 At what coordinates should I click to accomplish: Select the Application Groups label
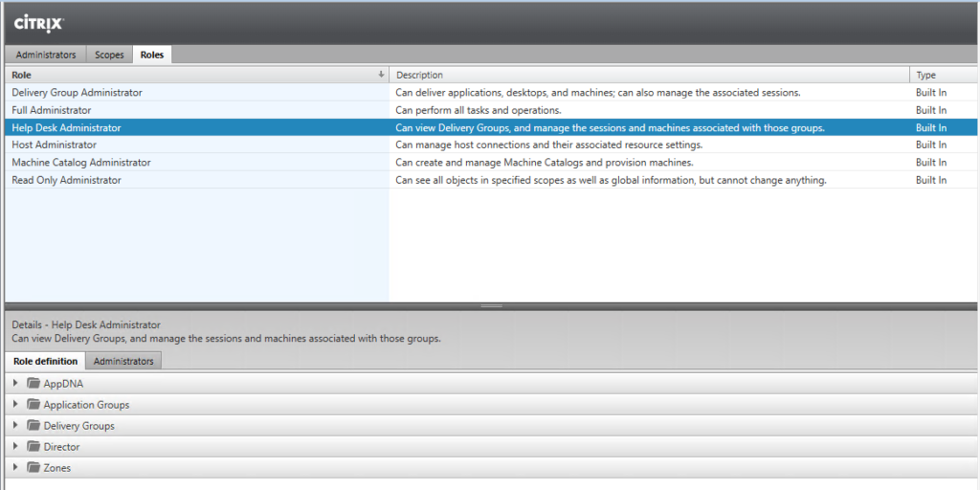coord(86,405)
